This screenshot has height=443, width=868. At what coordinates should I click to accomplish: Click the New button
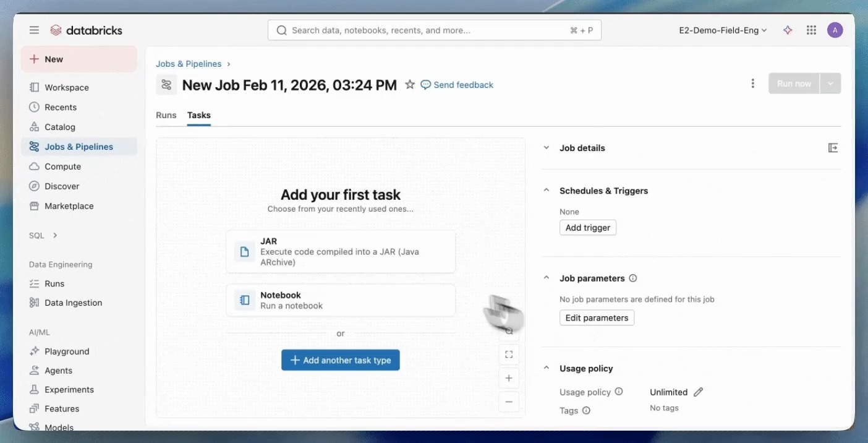click(x=79, y=59)
